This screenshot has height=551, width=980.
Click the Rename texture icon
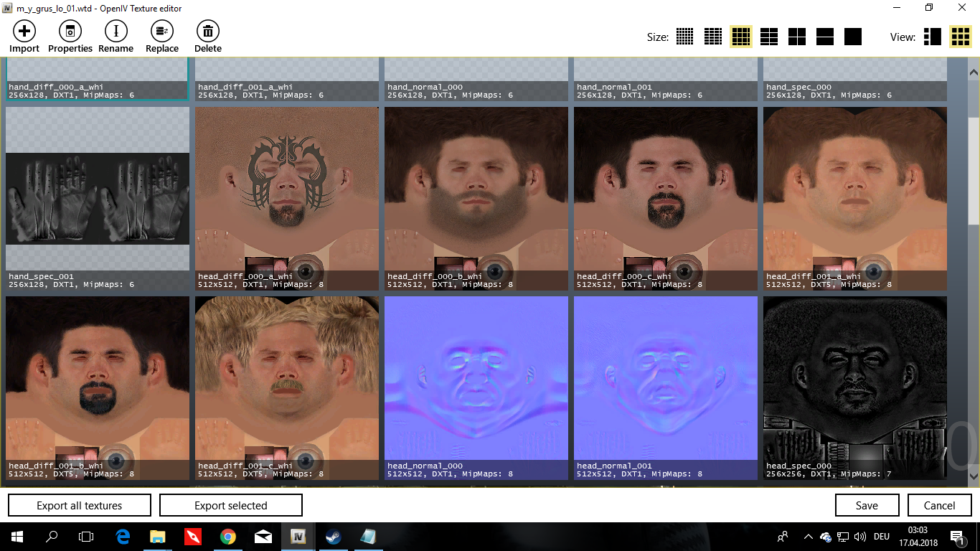116,32
